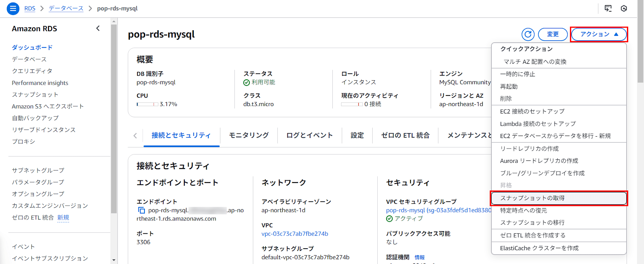Open 自動バックアップ in the sidebar
The width and height of the screenshot is (644, 264).
point(35,118)
